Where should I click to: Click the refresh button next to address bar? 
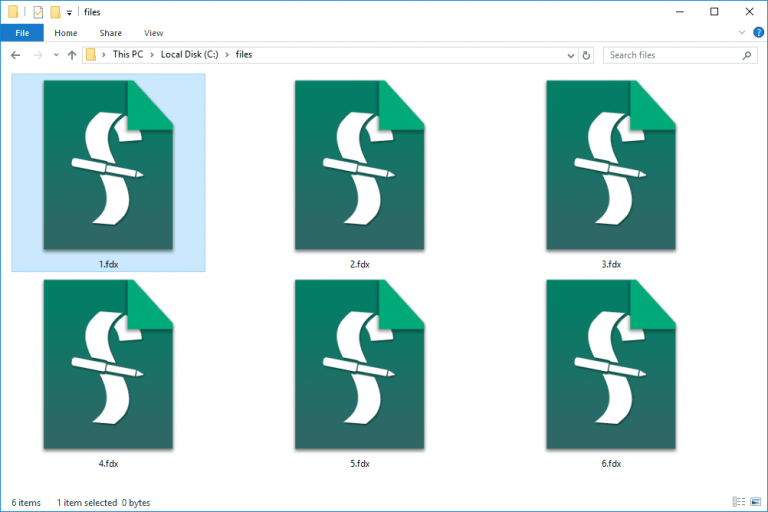586,55
